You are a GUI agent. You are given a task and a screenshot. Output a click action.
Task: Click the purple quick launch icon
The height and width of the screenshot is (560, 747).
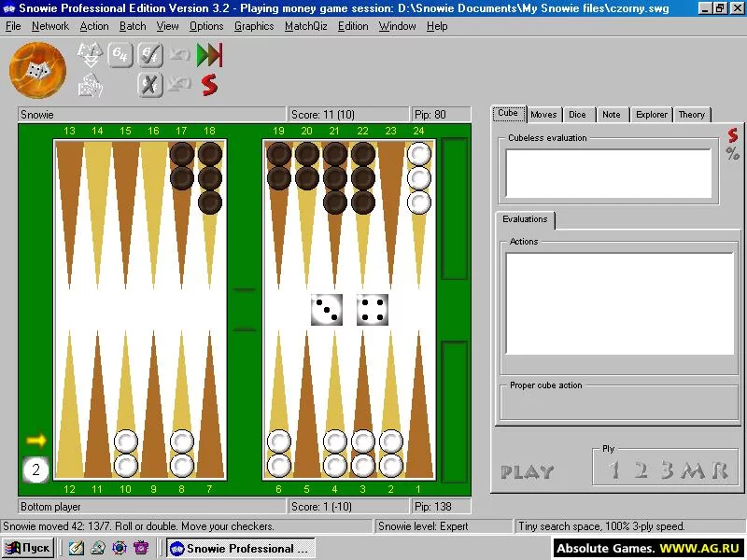pyautogui.click(x=141, y=548)
